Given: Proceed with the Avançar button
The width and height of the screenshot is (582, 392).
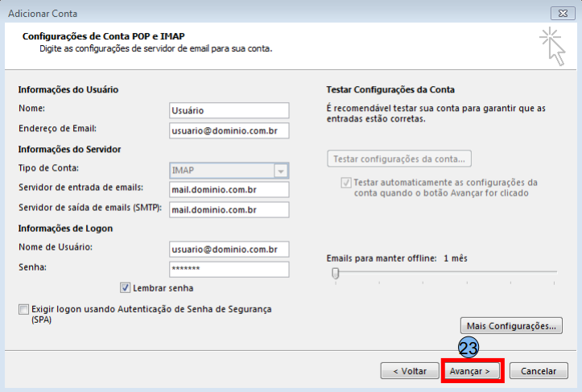Looking at the screenshot, I should coord(472,371).
